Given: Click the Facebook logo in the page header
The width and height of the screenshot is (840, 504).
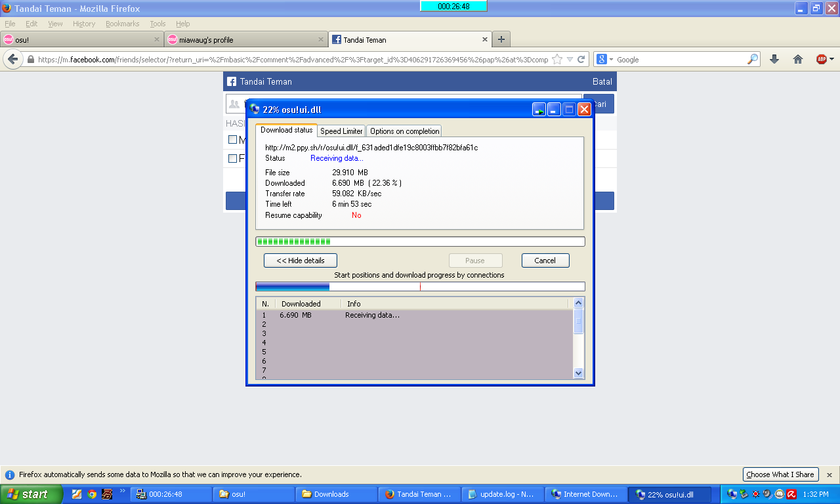Looking at the screenshot, I should 232,81.
